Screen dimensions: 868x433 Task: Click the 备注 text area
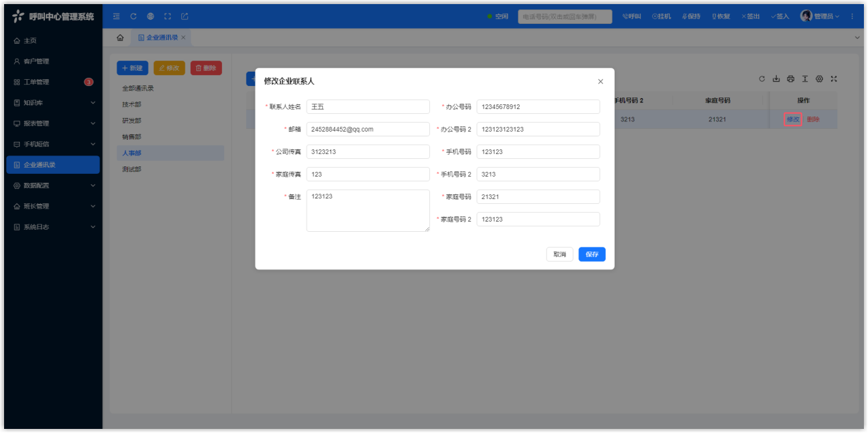pyautogui.click(x=368, y=211)
